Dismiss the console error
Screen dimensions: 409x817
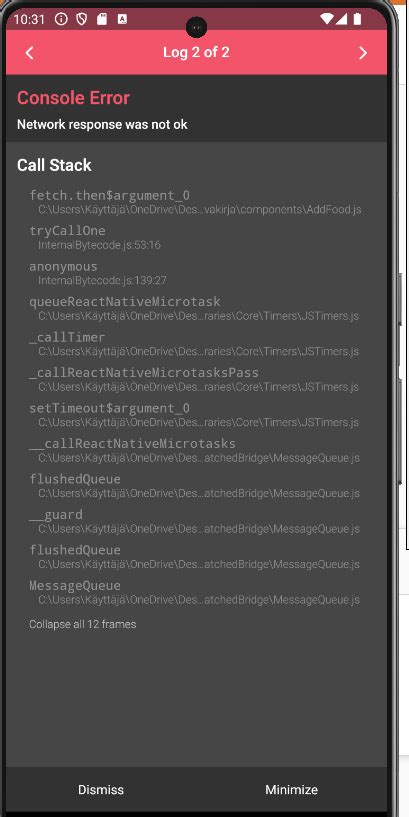point(101,789)
